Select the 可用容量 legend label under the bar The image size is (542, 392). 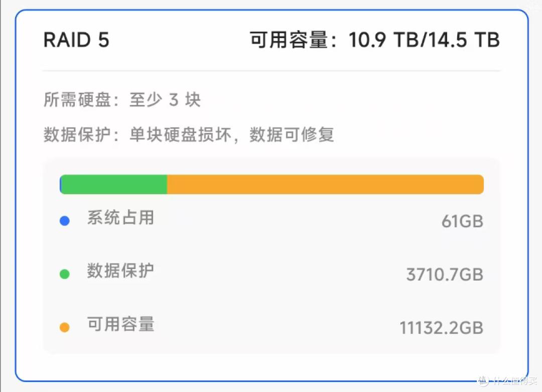click(x=120, y=324)
